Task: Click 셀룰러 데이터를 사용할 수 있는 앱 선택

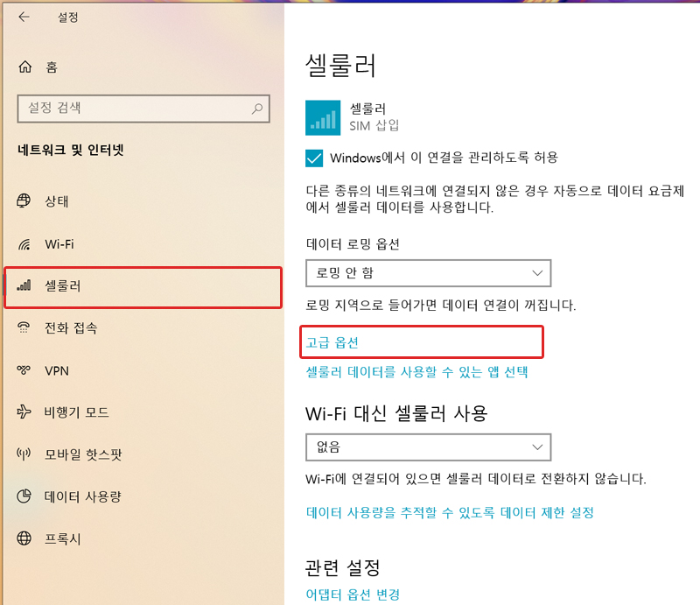Action: coord(416,371)
